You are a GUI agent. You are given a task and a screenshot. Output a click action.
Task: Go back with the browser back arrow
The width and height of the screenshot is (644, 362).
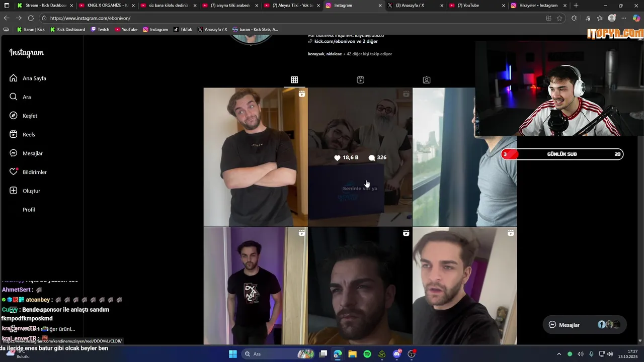tap(7, 18)
